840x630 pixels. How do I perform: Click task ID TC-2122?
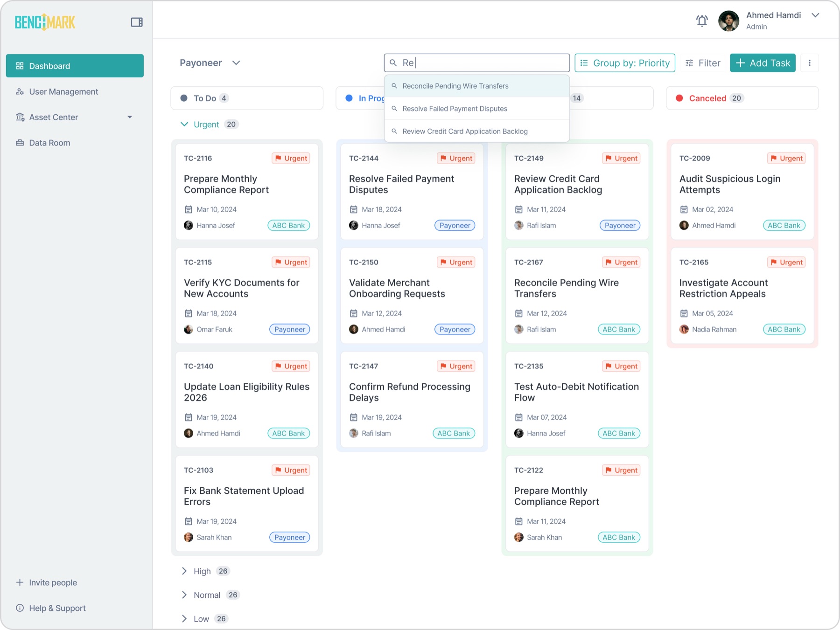click(x=528, y=470)
